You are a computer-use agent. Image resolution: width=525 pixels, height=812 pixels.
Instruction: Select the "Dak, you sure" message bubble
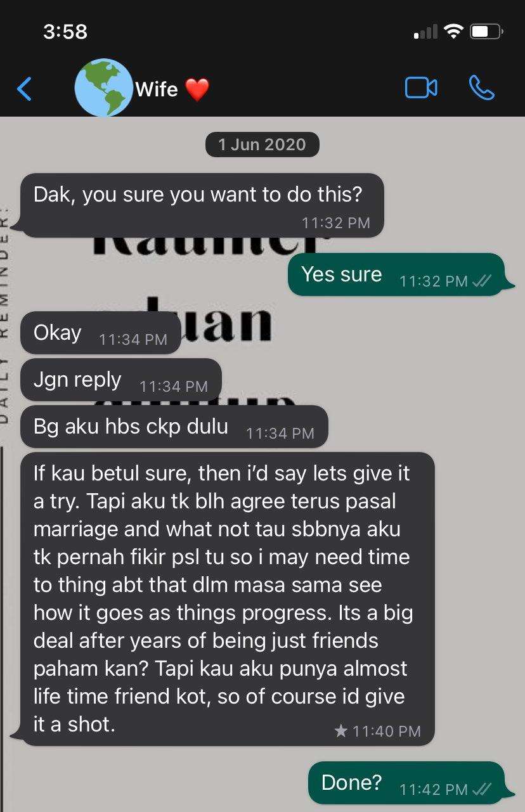(x=202, y=205)
